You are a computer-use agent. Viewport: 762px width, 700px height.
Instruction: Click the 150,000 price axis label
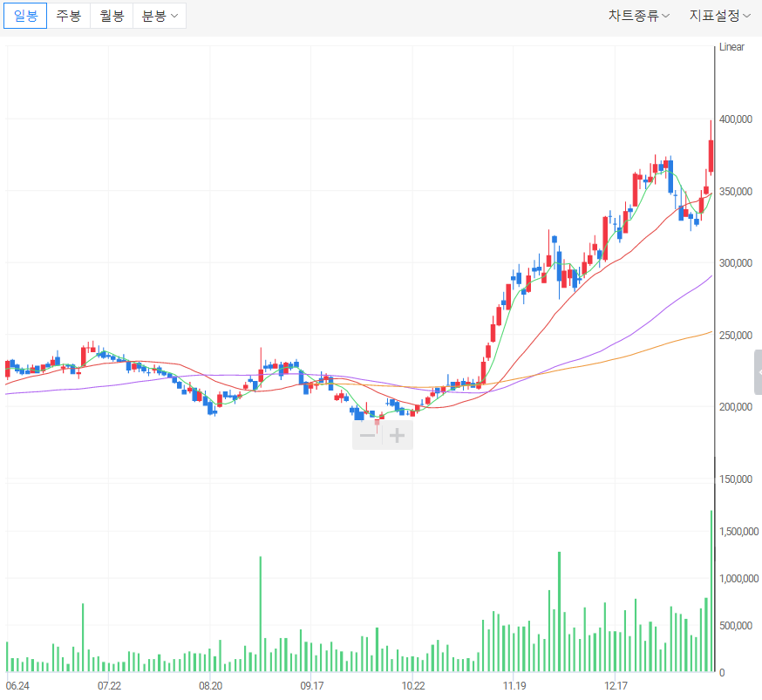click(735, 479)
